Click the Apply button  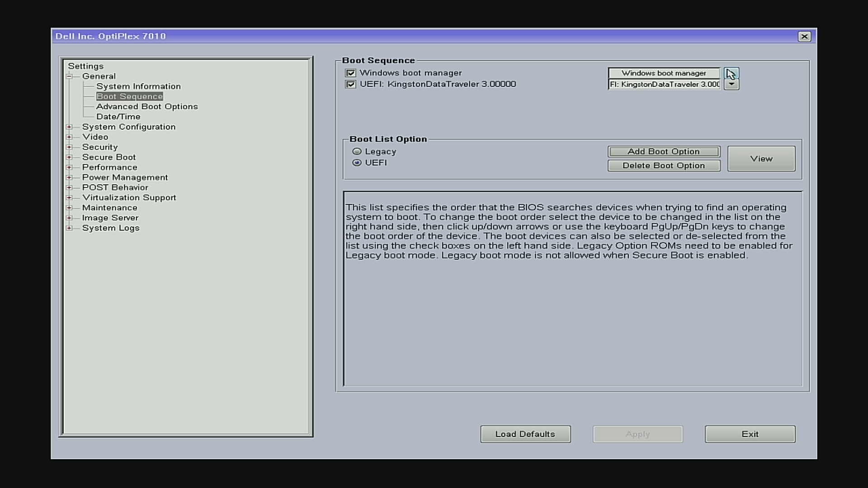pyautogui.click(x=638, y=434)
